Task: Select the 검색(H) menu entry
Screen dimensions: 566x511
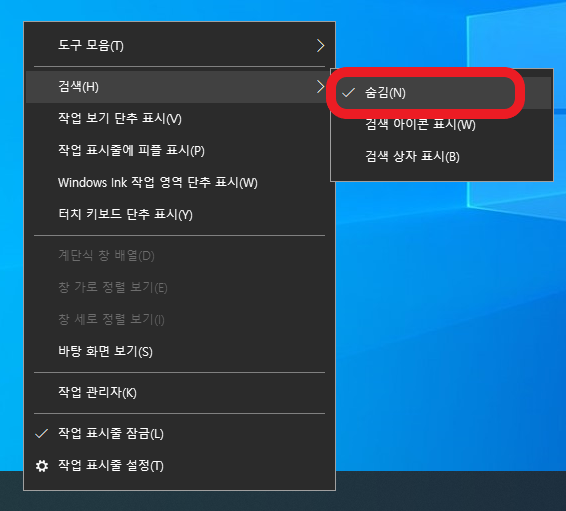Action: [x=179, y=87]
